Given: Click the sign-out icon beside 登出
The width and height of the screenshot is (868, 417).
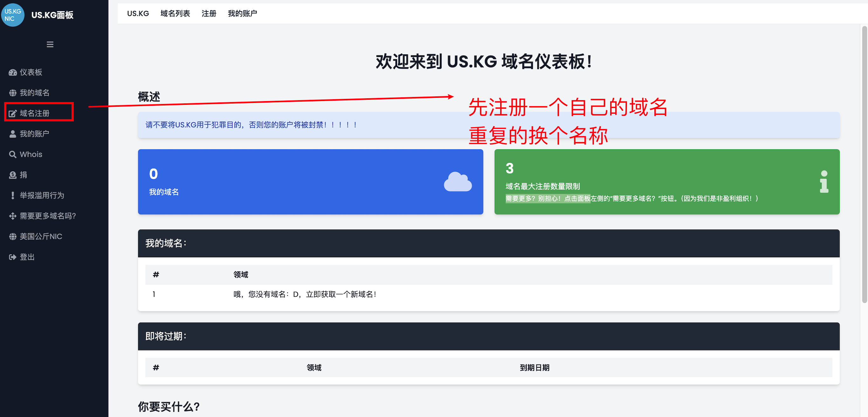Looking at the screenshot, I should click(13, 257).
